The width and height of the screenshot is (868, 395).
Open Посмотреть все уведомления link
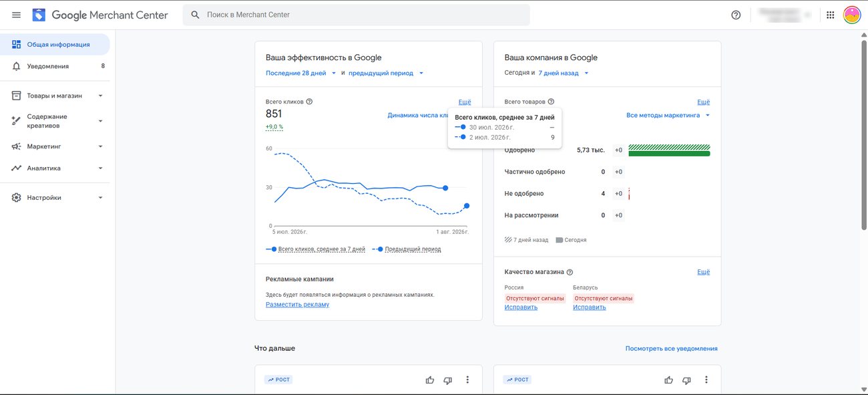click(x=671, y=348)
